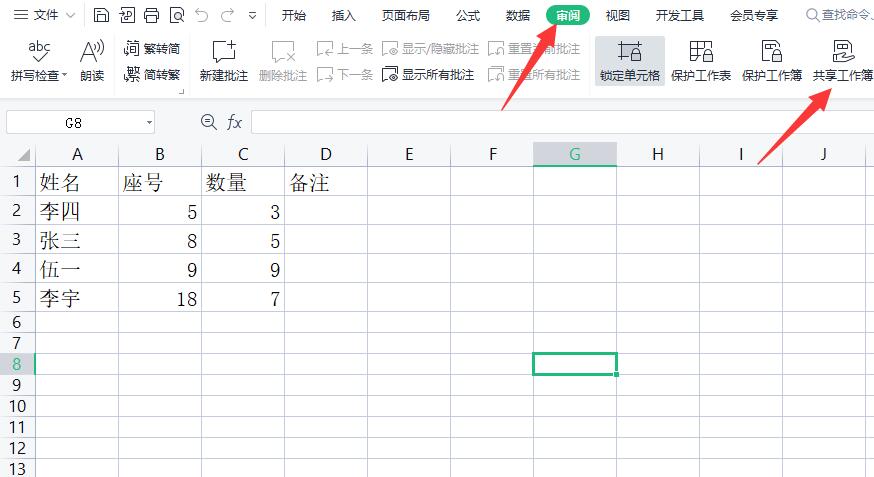Toggle 显示所有批注 show all comments

pos(428,74)
